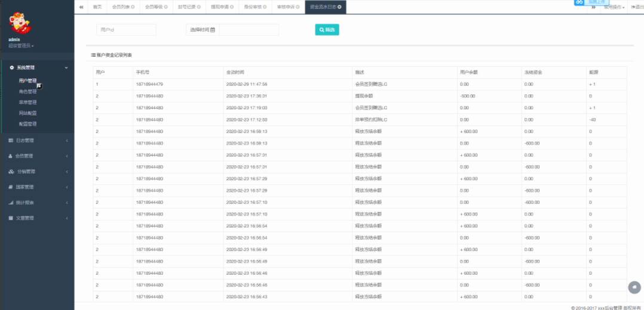Click the 会员管理 user icon in sidebar
This screenshot has width=644, height=310.
pyautogui.click(x=11, y=156)
